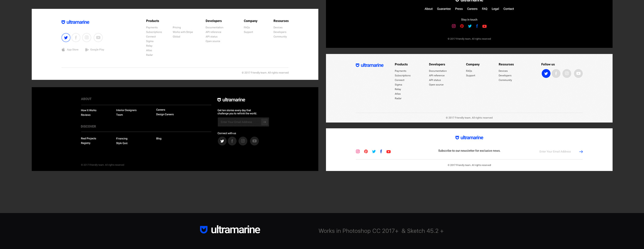Open the Style Quiz link
The image size is (644, 249).
pyautogui.click(x=122, y=143)
